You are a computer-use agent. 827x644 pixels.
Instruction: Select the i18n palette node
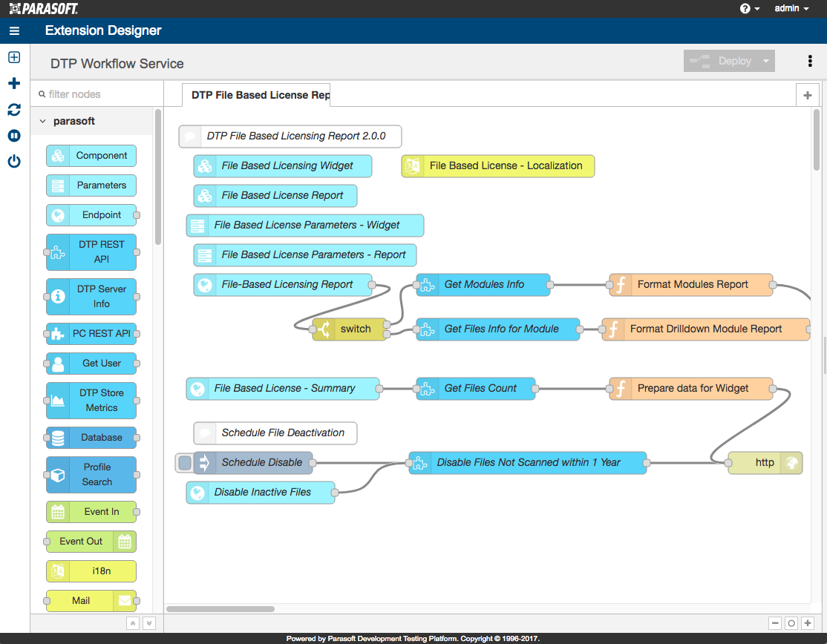pyautogui.click(x=91, y=571)
